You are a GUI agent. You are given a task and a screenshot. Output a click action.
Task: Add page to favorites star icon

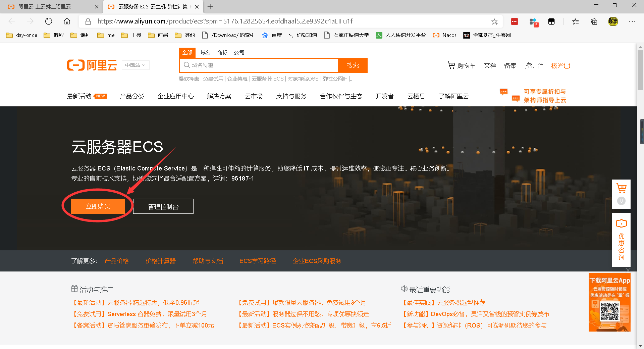494,21
